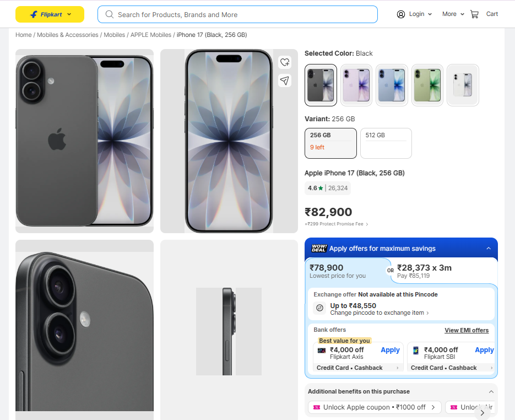Open the Login dropdown chevron
This screenshot has width=515, height=420.
click(x=430, y=14)
